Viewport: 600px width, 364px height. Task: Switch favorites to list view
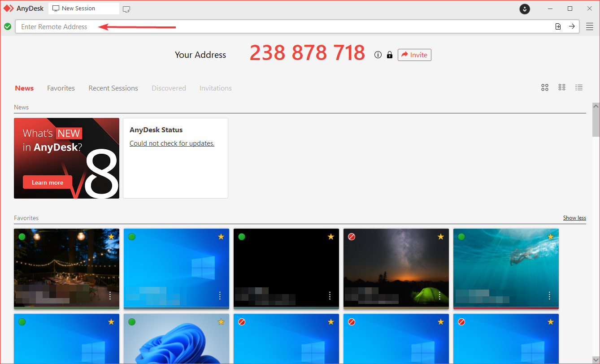[579, 87]
